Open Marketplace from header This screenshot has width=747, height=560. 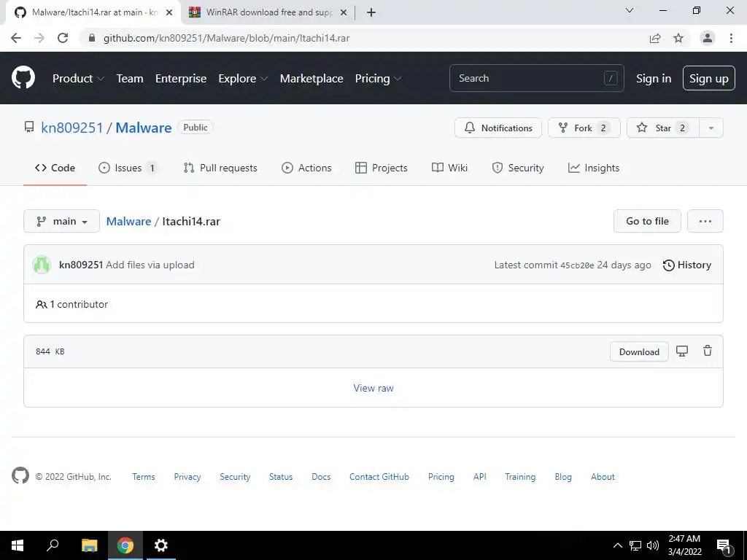tap(311, 79)
